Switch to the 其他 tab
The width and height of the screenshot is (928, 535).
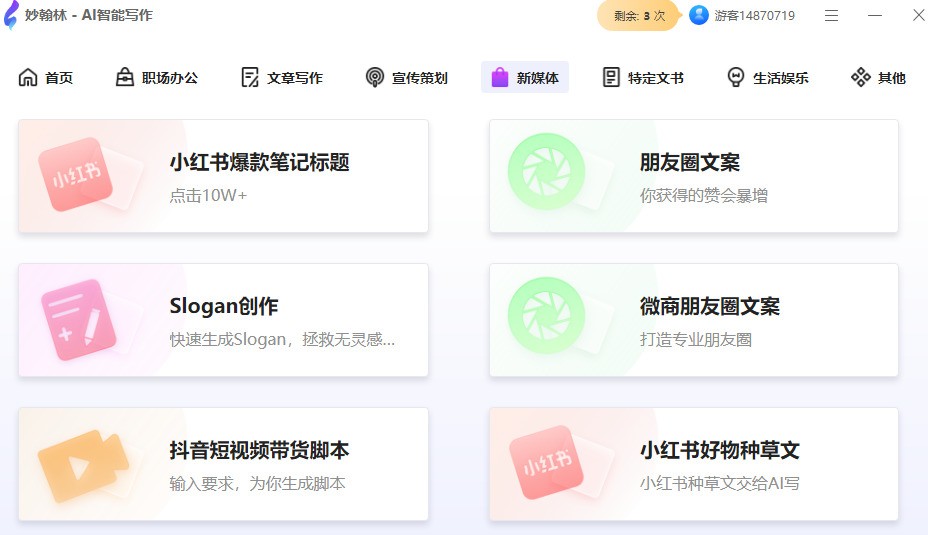click(x=878, y=78)
